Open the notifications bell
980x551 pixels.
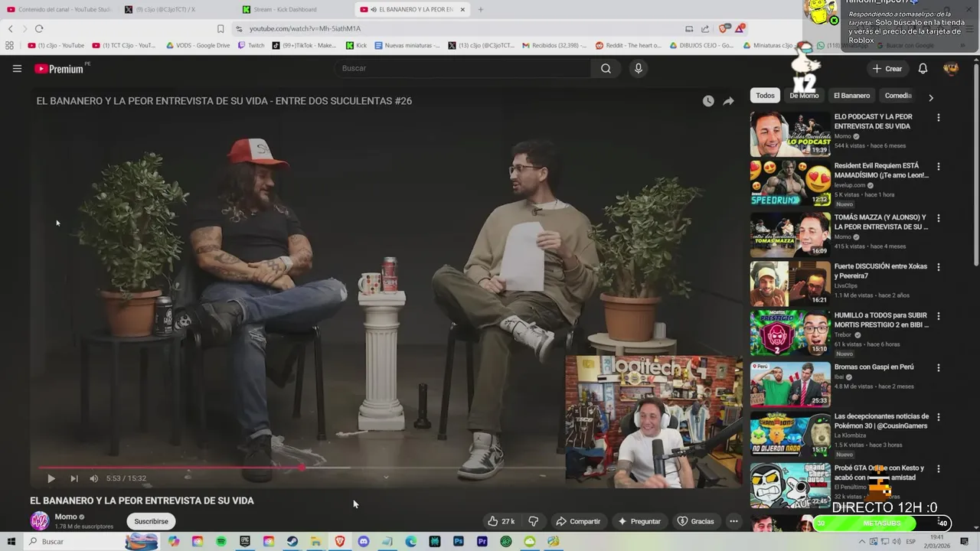pyautogui.click(x=923, y=68)
